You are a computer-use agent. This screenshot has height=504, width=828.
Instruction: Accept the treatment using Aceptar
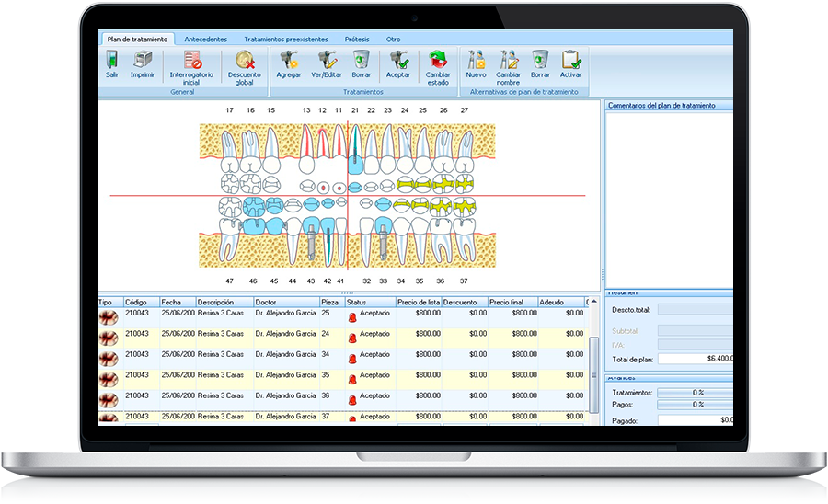398,64
